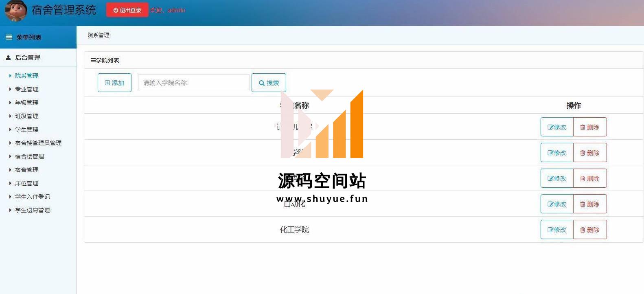Edit the 化工学院 row with 修改
This screenshot has height=294, width=644.
tap(557, 230)
